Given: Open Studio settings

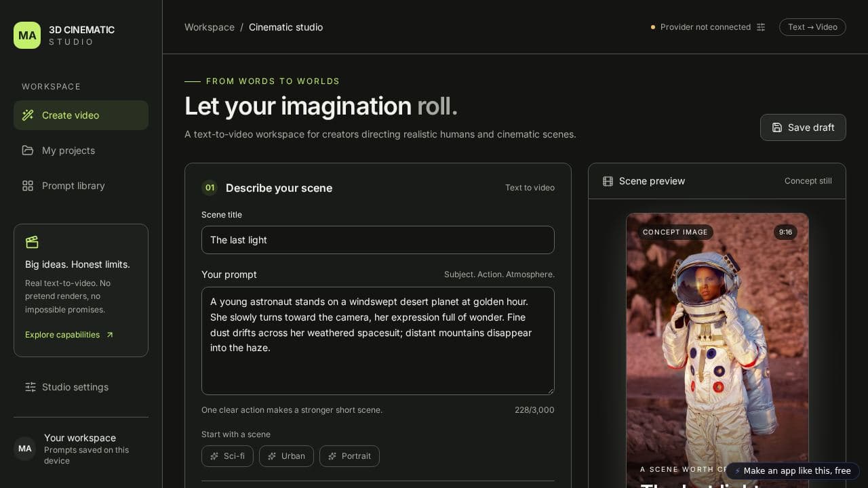Looking at the screenshot, I should (81, 387).
